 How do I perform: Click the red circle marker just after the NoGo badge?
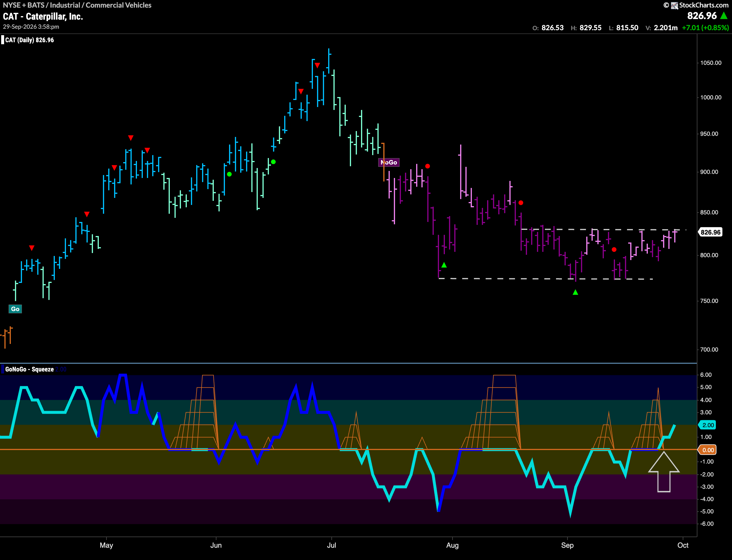(428, 166)
